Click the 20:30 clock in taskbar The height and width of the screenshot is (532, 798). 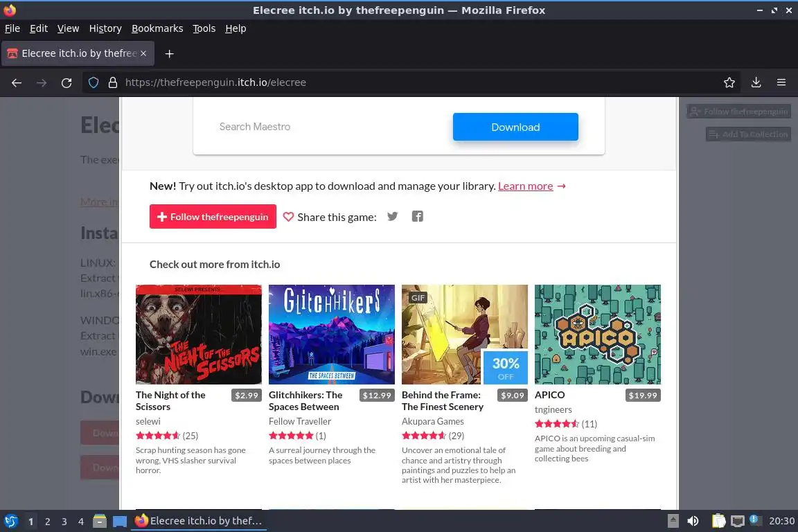pyautogui.click(x=781, y=521)
